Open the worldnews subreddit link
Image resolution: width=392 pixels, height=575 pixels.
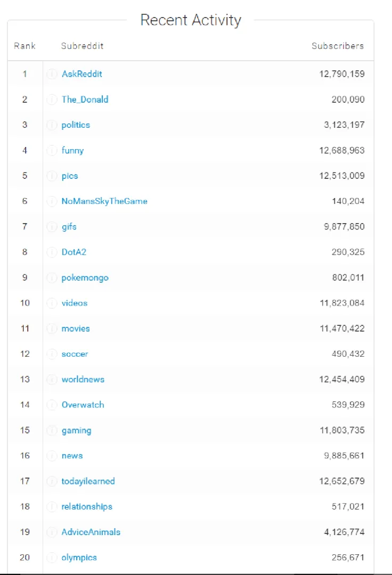pyautogui.click(x=83, y=380)
